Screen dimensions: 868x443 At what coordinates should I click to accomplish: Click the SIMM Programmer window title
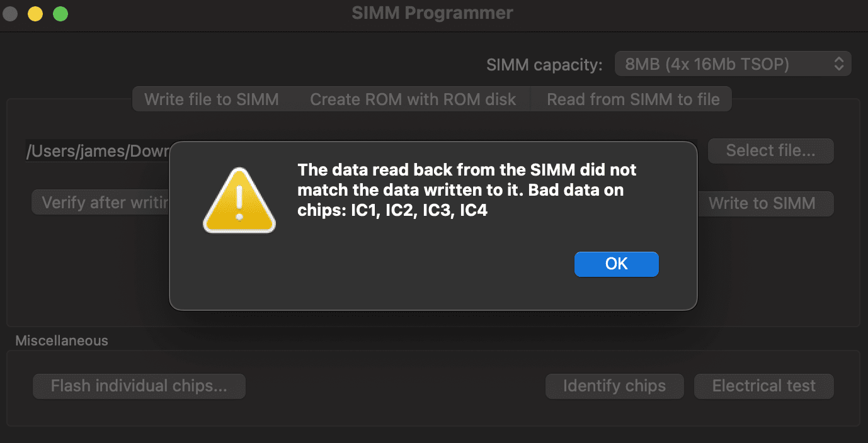432,13
